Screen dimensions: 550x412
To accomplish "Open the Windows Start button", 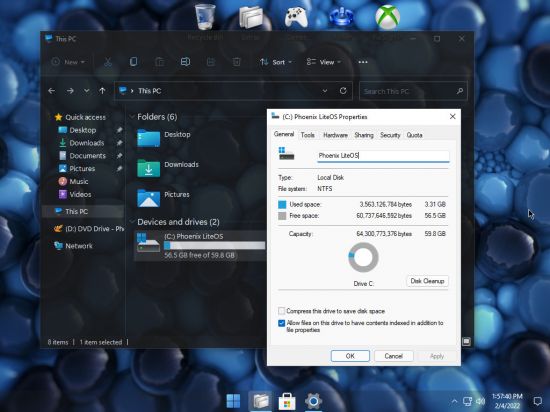I will (x=233, y=401).
